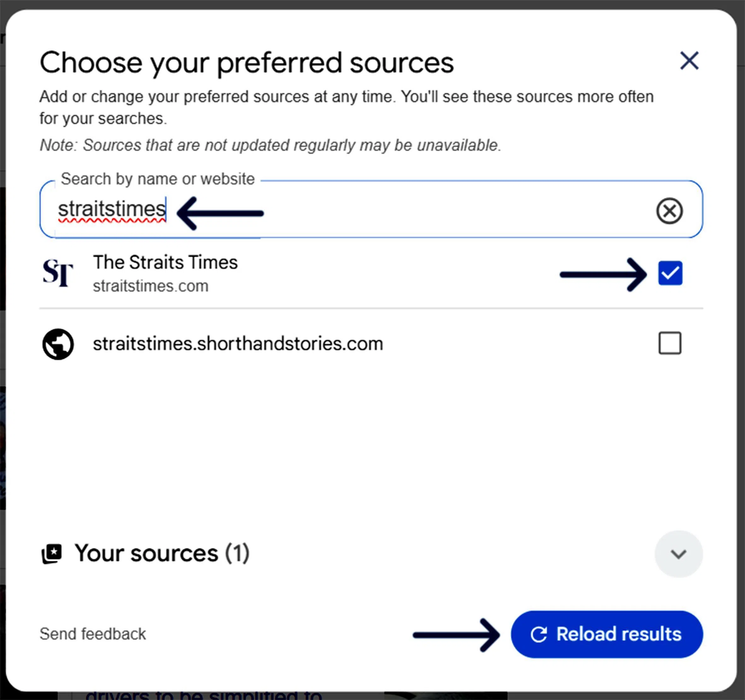Viewport: 745px width, 700px height.
Task: Focus the search by name input field
Action: coord(375,209)
